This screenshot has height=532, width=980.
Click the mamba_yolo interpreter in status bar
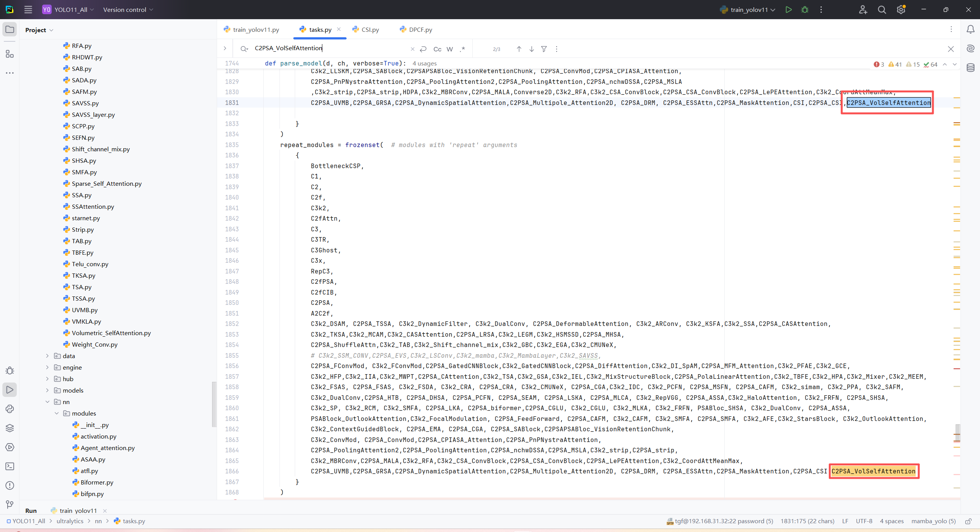tap(933, 521)
